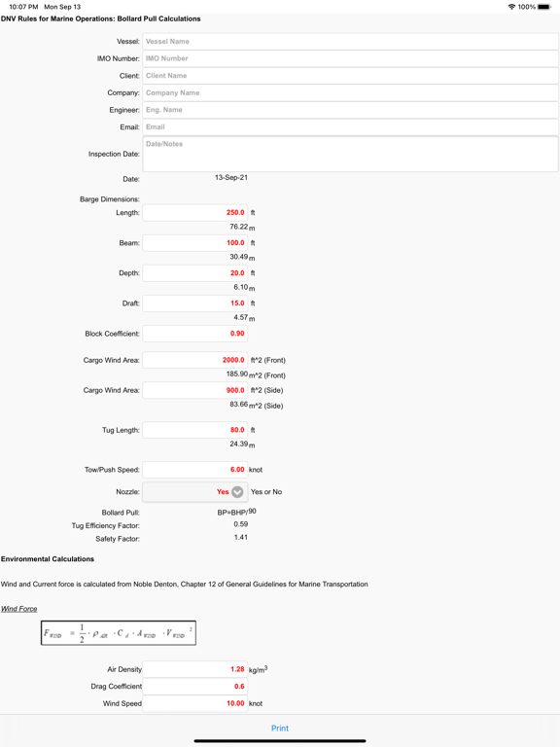Select the Eng. Name field

350,110
